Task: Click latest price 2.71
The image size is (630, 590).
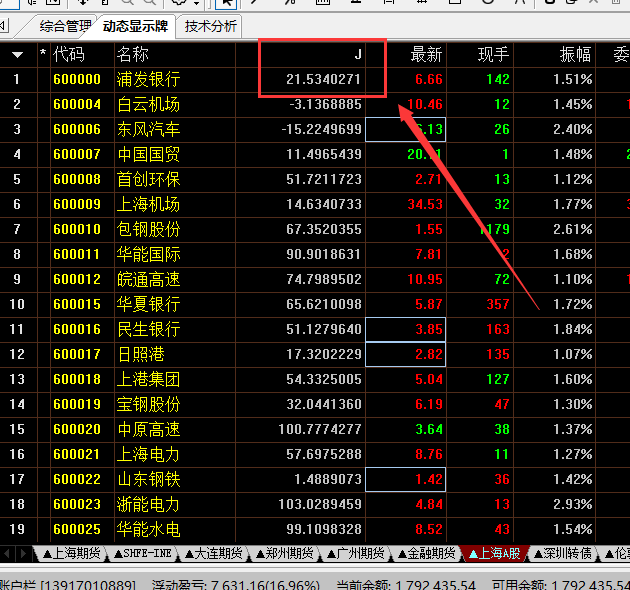Action: pyautogui.click(x=429, y=179)
